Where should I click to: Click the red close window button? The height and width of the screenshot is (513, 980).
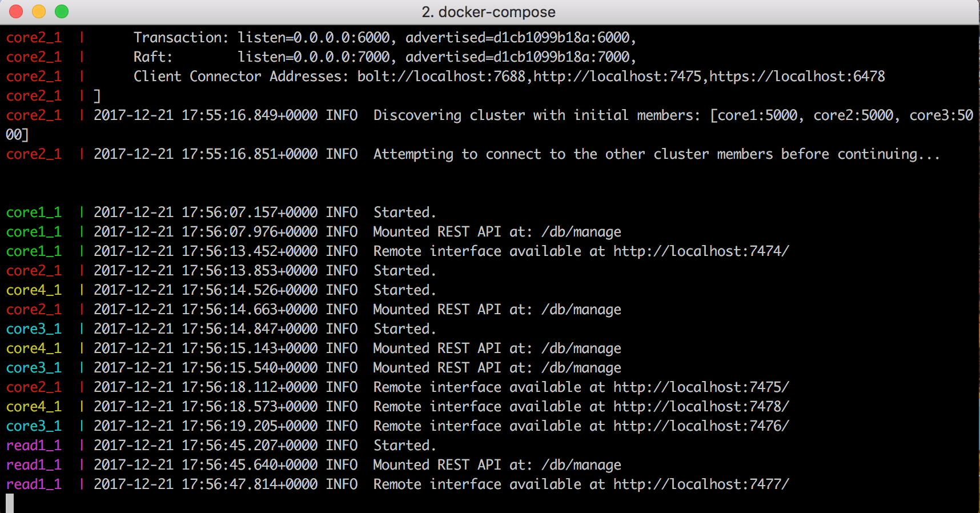click(16, 11)
